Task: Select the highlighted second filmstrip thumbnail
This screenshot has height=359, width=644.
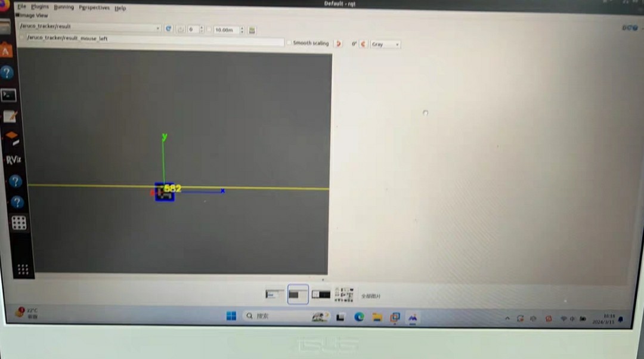Action: point(298,294)
